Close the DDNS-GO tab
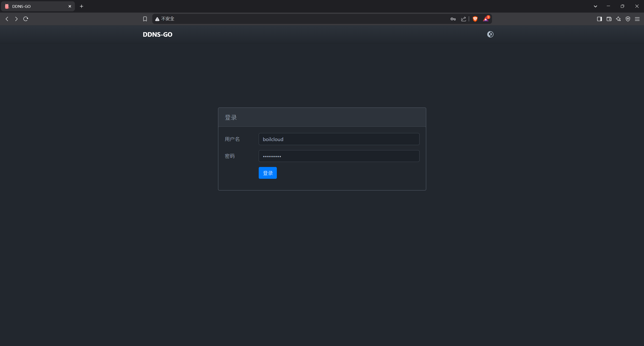This screenshot has height=346, width=644. pos(70,6)
